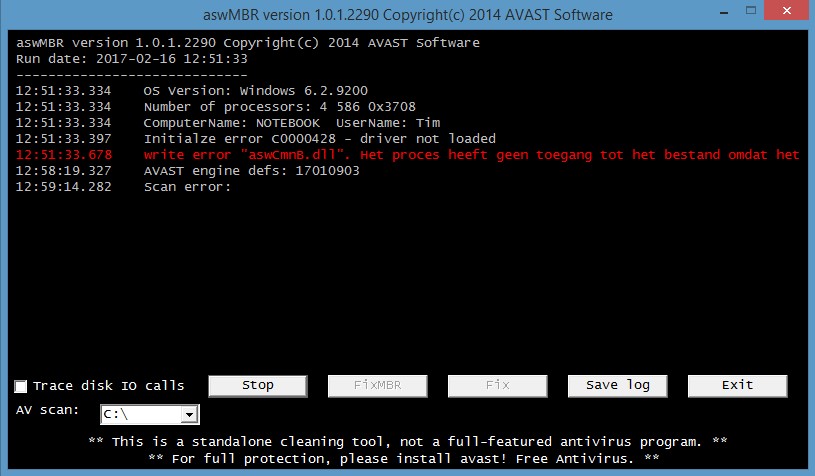Minimize the aswMBR window
This screenshot has height=476, width=815.
(x=724, y=11)
